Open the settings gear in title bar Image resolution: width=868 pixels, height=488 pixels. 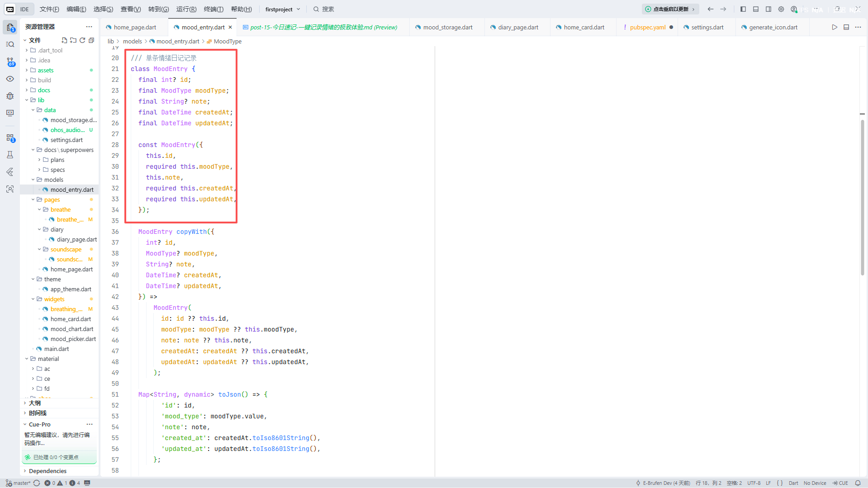781,9
